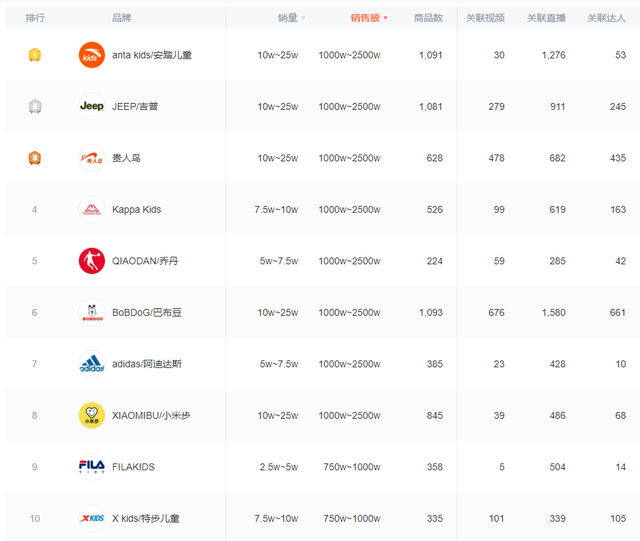Viewport: 640px width, 541px height.
Task: Click XIAOMIBU 商品数 value 845
Action: 435,415
